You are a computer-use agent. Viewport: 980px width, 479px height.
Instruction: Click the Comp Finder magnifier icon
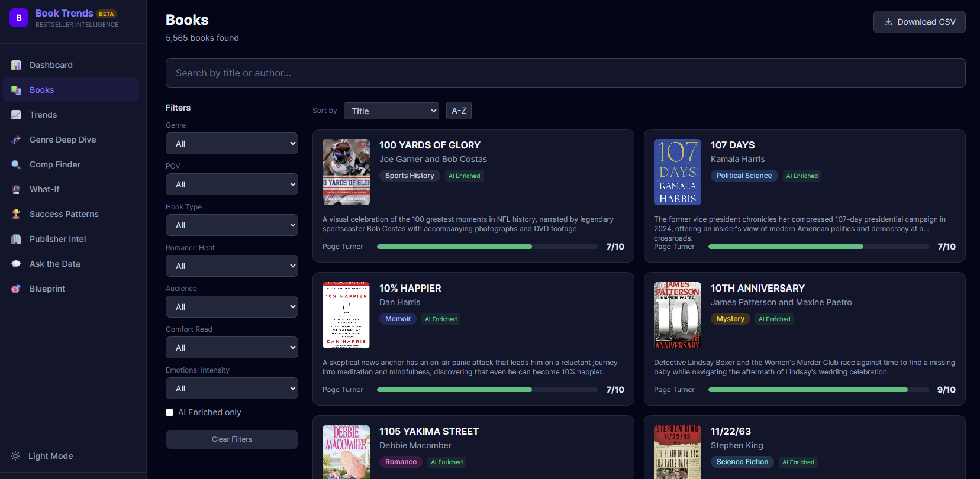click(16, 164)
